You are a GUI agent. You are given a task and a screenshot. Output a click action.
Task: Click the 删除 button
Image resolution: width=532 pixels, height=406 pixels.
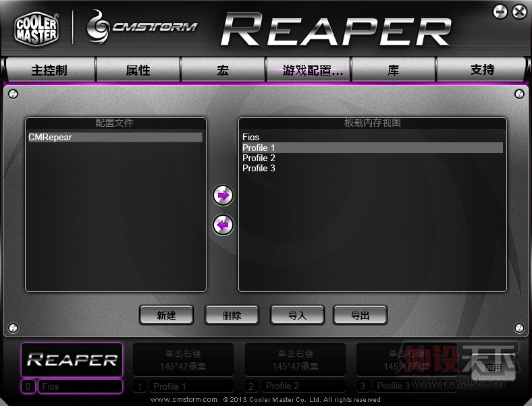(x=232, y=315)
